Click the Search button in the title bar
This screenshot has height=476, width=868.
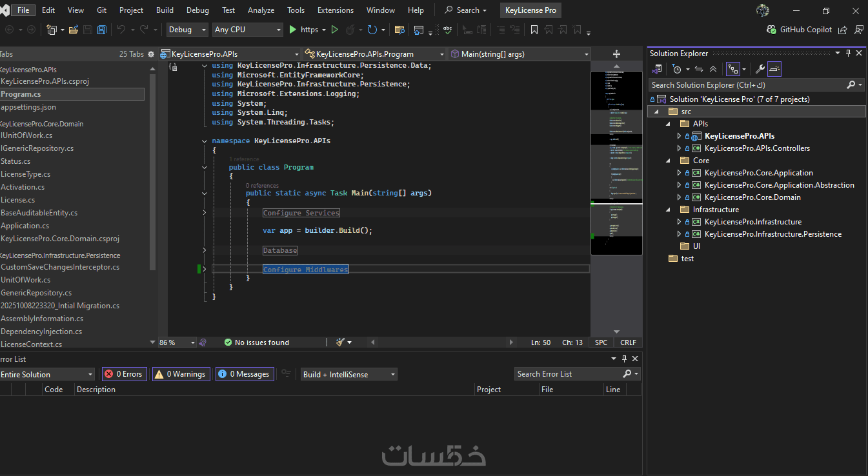pyautogui.click(x=467, y=10)
